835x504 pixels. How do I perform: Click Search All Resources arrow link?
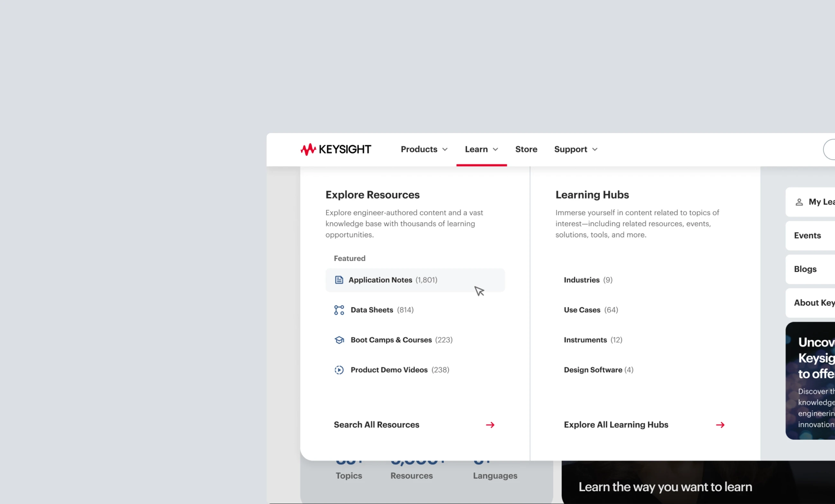(x=490, y=424)
